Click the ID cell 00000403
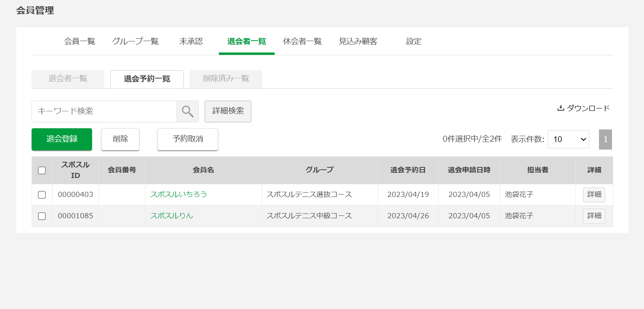The width and height of the screenshot is (644, 309). point(75,195)
